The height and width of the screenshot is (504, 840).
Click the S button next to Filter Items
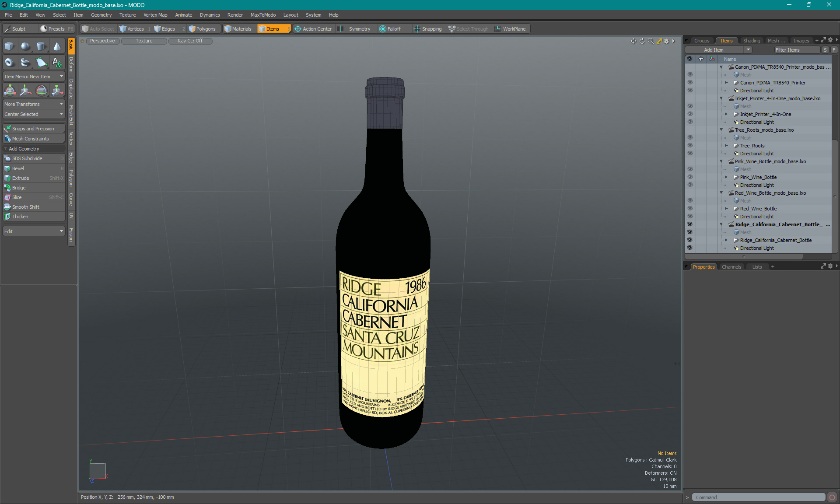click(x=825, y=50)
